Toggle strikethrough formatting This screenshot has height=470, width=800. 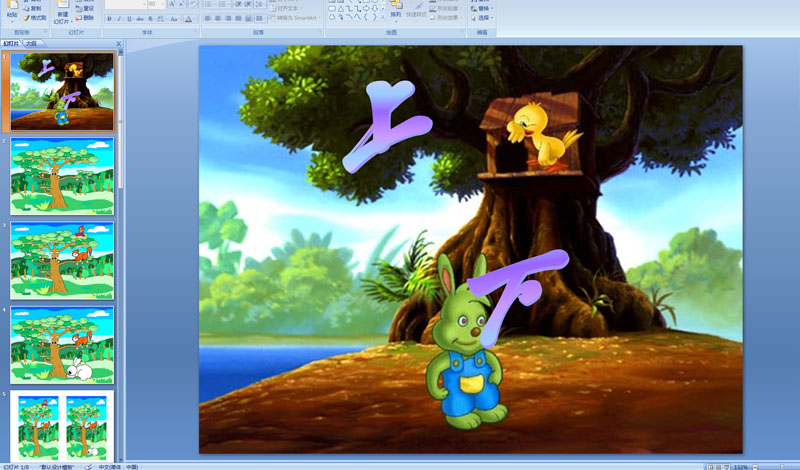tap(140, 19)
